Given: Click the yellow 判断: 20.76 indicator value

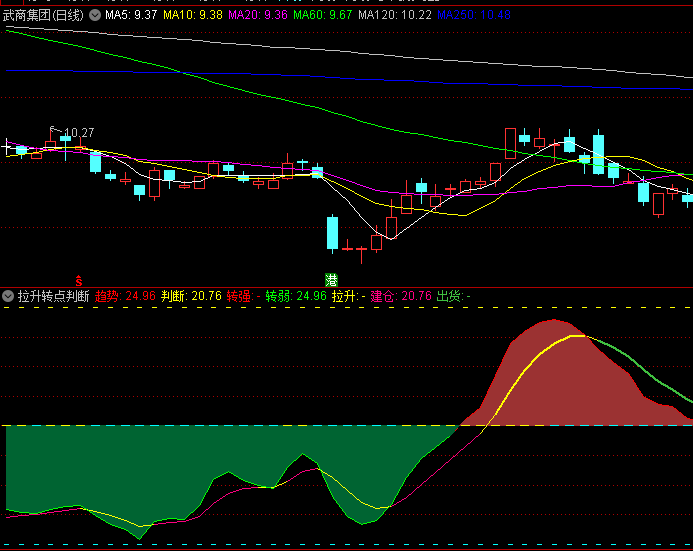Looking at the screenshot, I should point(191,296).
